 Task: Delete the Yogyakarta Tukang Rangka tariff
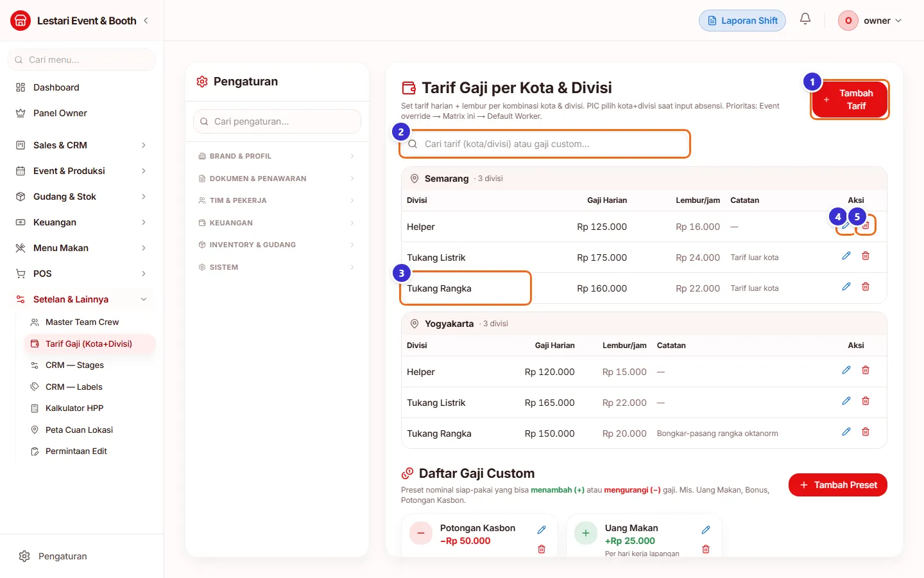click(x=866, y=432)
